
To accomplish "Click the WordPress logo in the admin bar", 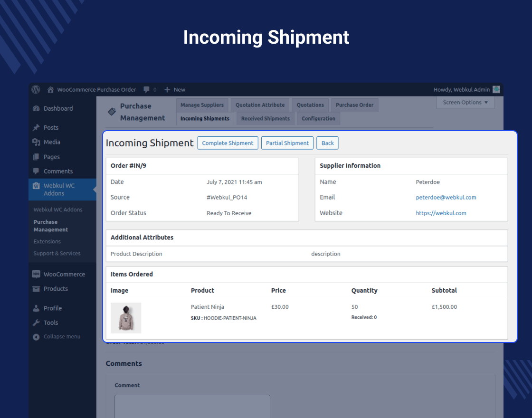I will [x=36, y=89].
